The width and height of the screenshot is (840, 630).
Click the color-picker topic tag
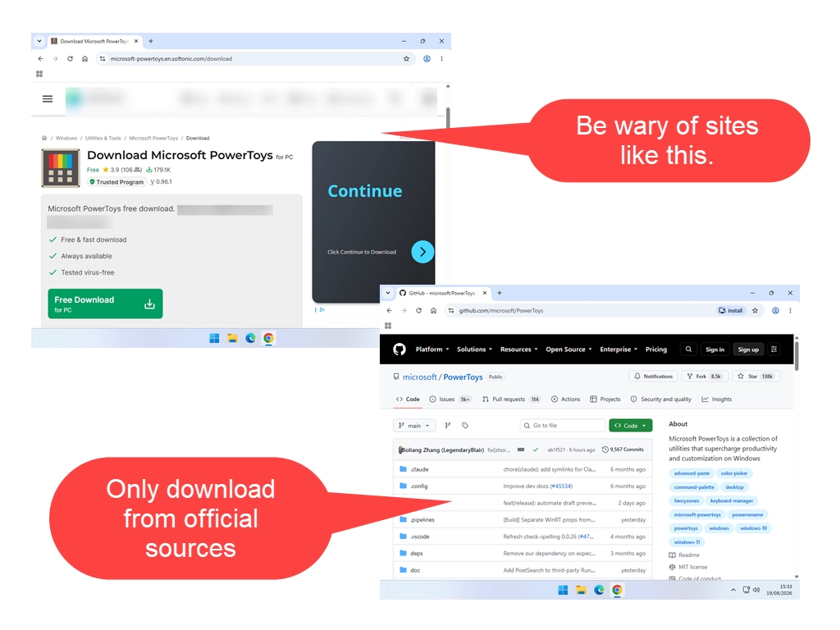[x=734, y=473]
